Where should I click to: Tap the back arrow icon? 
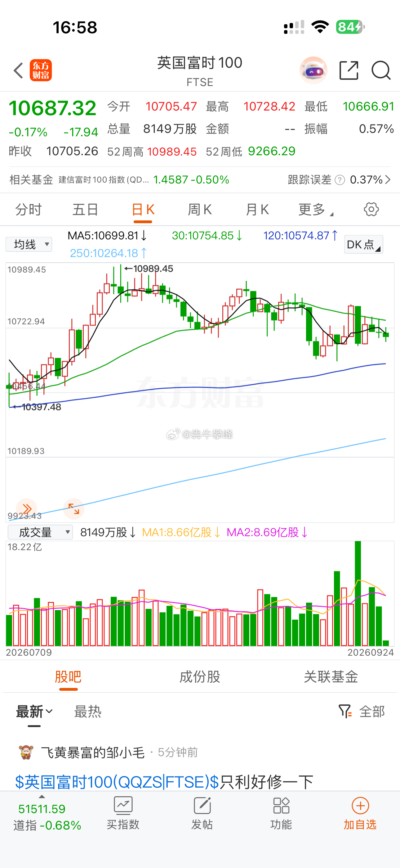19,70
